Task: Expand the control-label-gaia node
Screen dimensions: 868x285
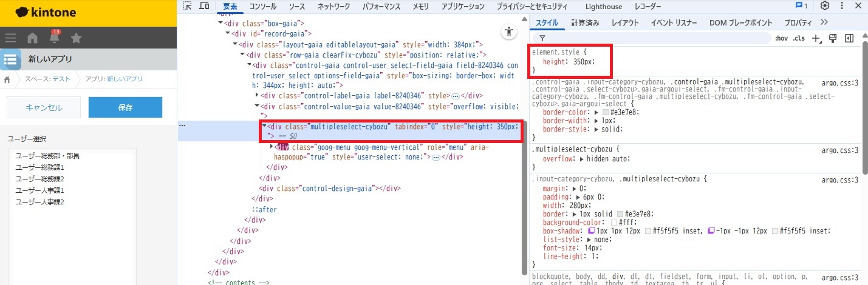Action: pyautogui.click(x=257, y=96)
